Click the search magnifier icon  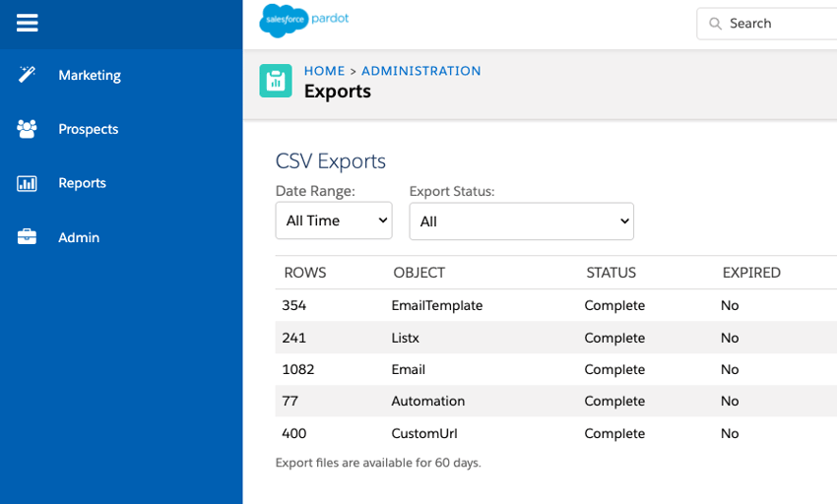click(x=715, y=24)
